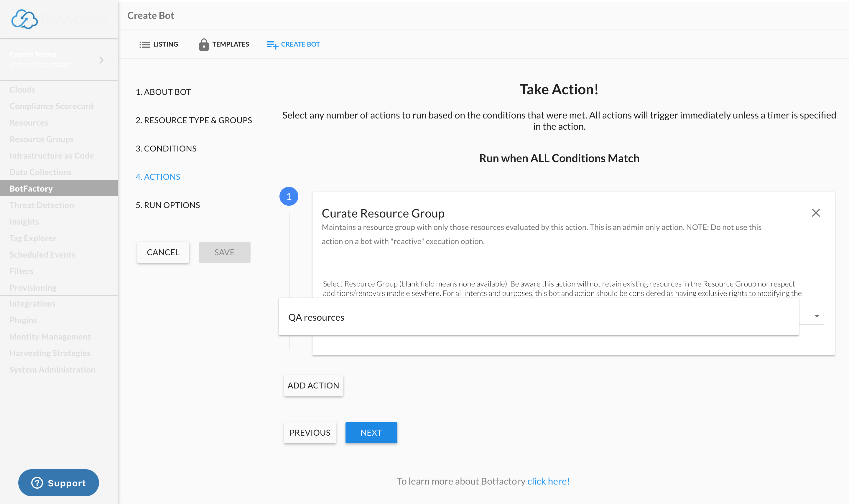Open 1. About Bot step
This screenshot has width=849, height=504.
point(163,92)
